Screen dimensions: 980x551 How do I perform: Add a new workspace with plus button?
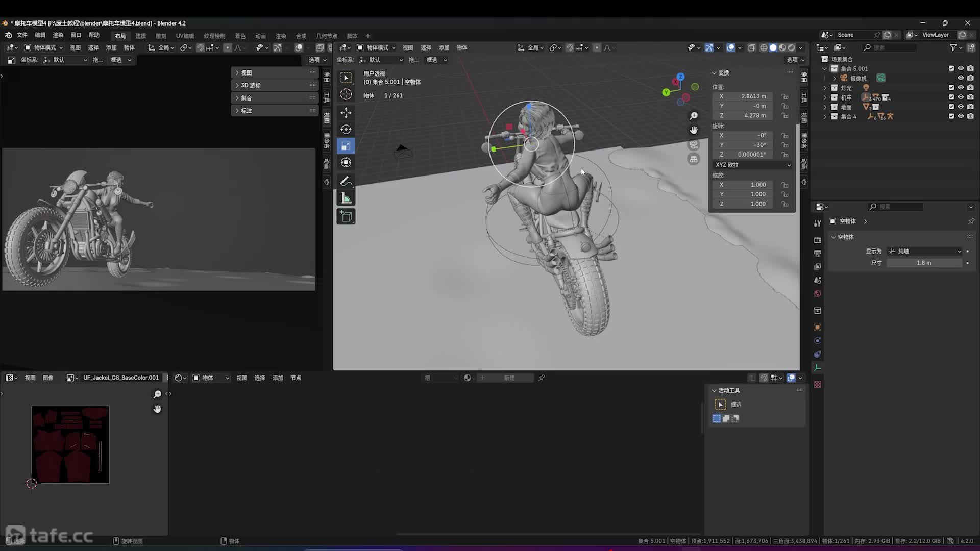(x=367, y=36)
